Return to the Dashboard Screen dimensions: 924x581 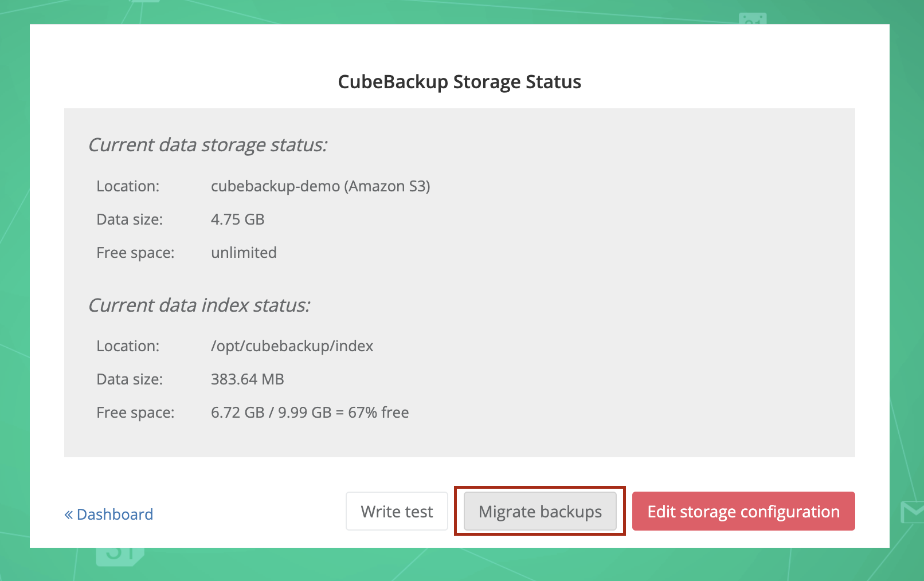pyautogui.click(x=114, y=514)
